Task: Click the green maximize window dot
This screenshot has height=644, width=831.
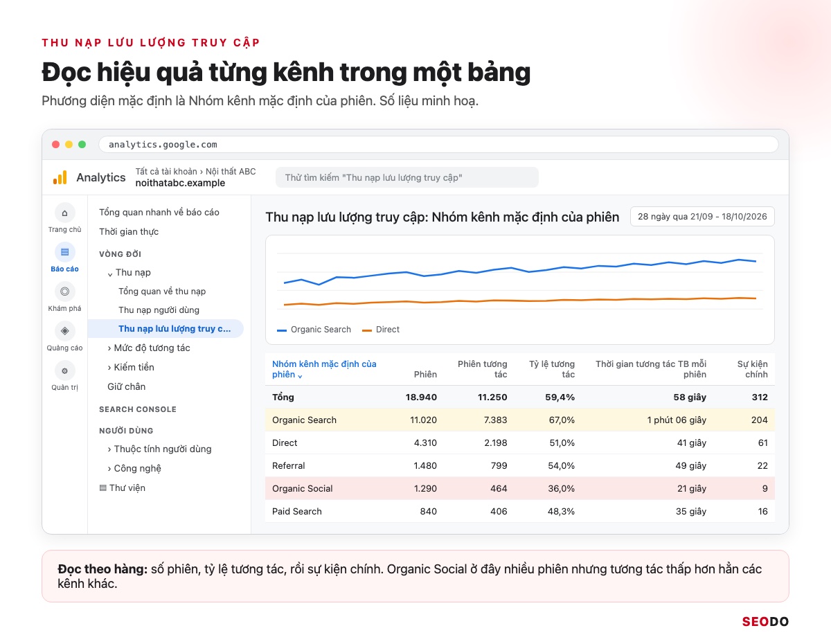Action: tap(82, 145)
